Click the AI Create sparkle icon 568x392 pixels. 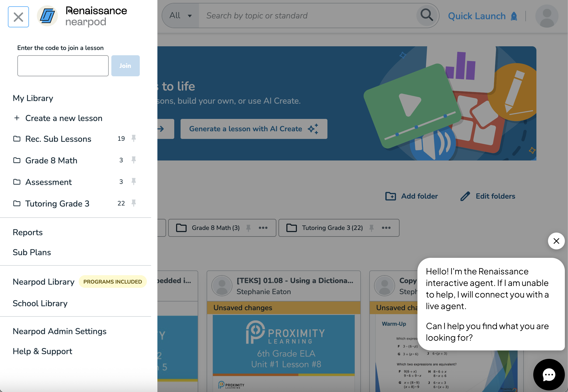pos(313,129)
